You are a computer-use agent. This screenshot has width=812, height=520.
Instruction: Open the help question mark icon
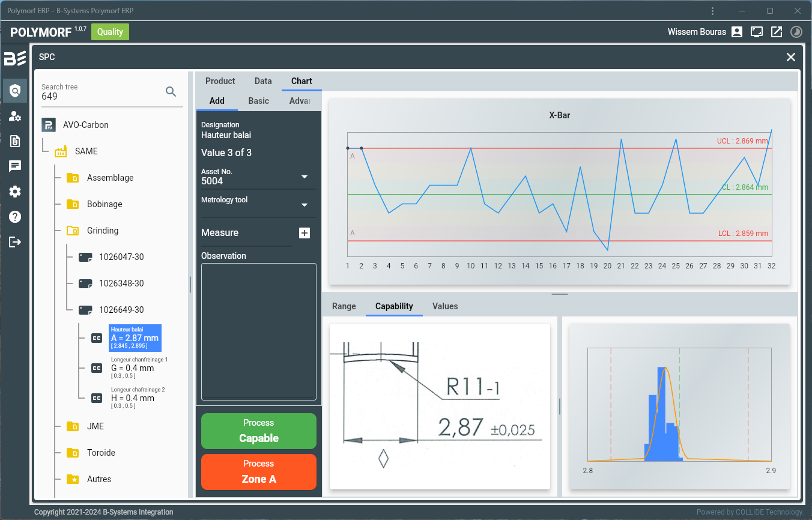pos(15,217)
